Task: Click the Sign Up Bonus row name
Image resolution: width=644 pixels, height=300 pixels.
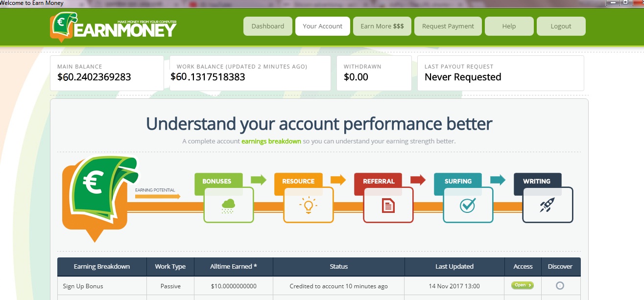Action: pyautogui.click(x=83, y=286)
